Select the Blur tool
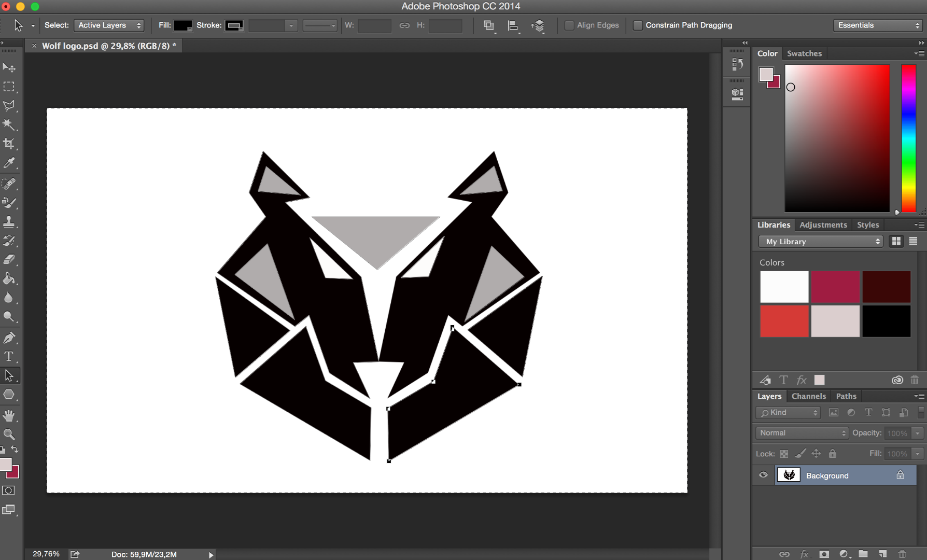The width and height of the screenshot is (927, 560). [x=9, y=298]
